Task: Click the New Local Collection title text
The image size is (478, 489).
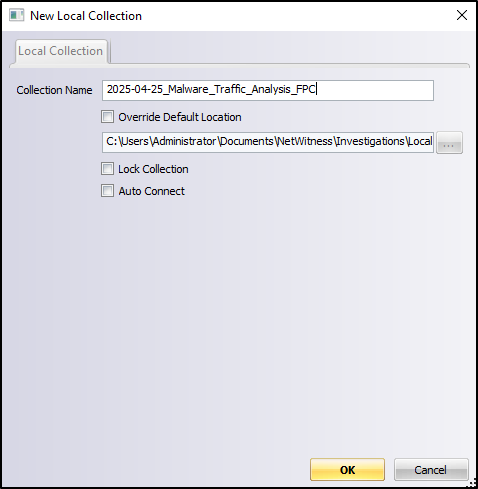Action: pyautogui.click(x=86, y=16)
